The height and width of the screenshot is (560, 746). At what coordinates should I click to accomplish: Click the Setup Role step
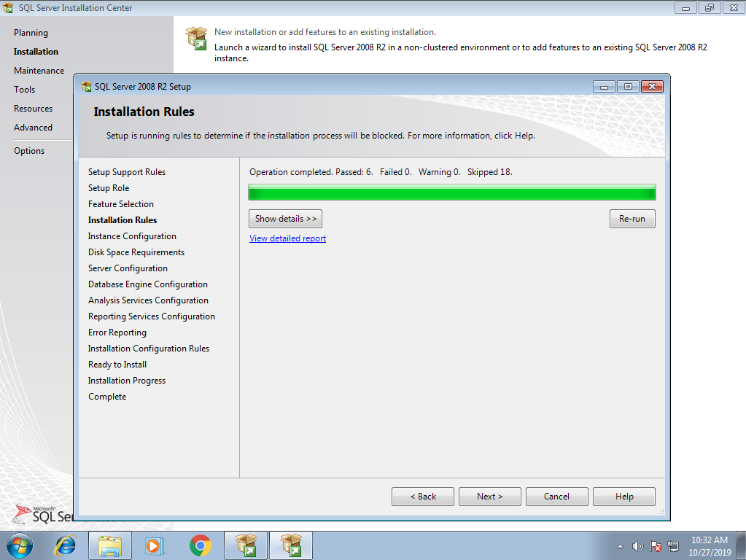[x=109, y=188]
